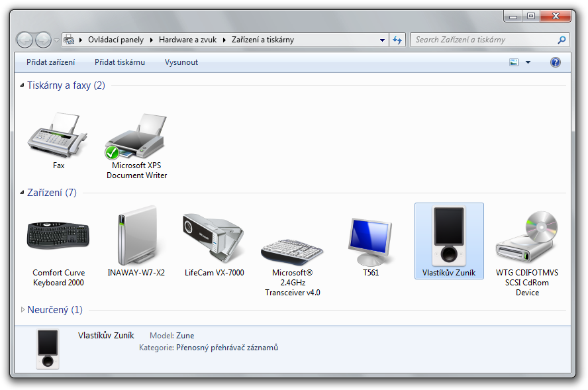Click the Zařízení (7) heading
Screen dimensions: 588x390
52,193
